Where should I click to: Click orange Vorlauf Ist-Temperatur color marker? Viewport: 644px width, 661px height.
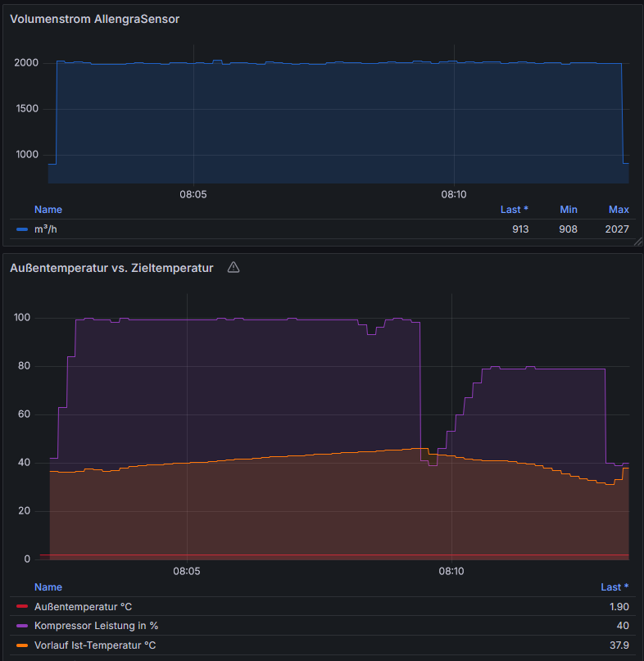click(x=22, y=645)
